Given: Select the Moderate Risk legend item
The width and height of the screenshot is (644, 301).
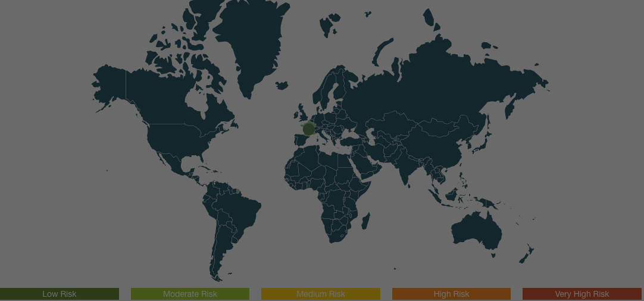Looking at the screenshot, I should 190,294.
